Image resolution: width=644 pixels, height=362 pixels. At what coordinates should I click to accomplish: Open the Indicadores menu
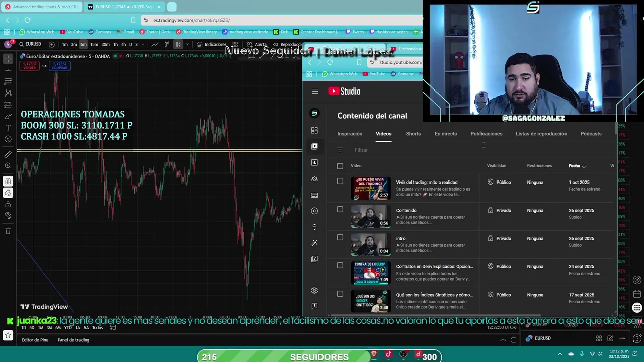pos(212,44)
